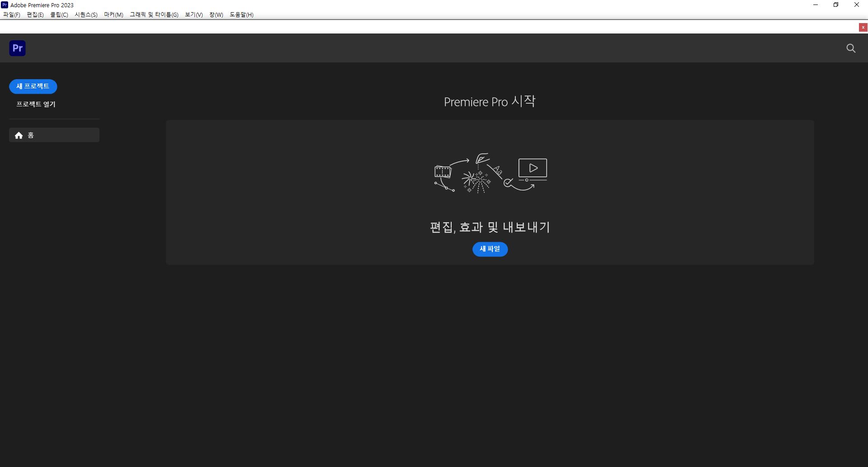The width and height of the screenshot is (868, 467).
Task: Click the title bar Premiere Pro app icon
Action: click(x=5, y=5)
